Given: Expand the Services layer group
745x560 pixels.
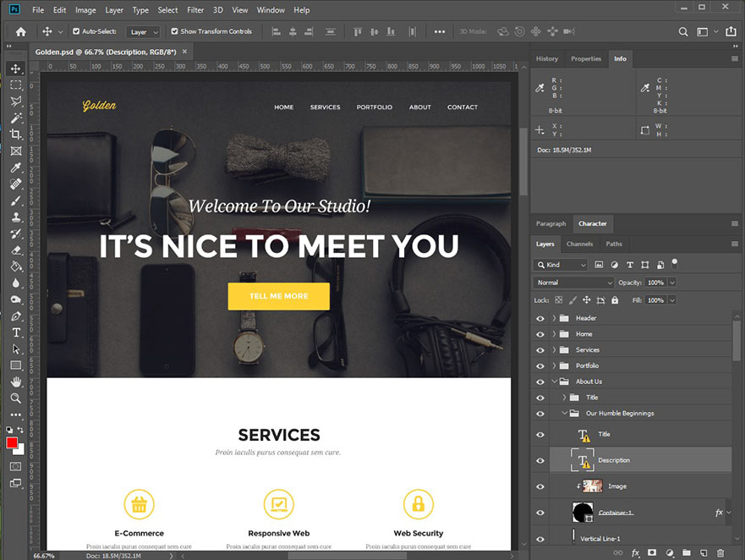Looking at the screenshot, I should [x=555, y=349].
